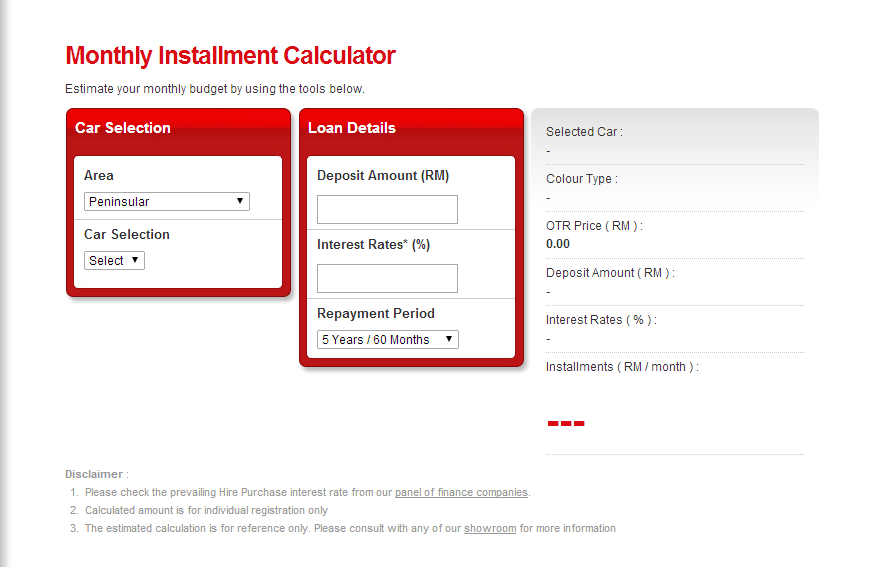Click the Repayment Period field label
Image resolution: width=889 pixels, height=567 pixels.
tap(375, 314)
